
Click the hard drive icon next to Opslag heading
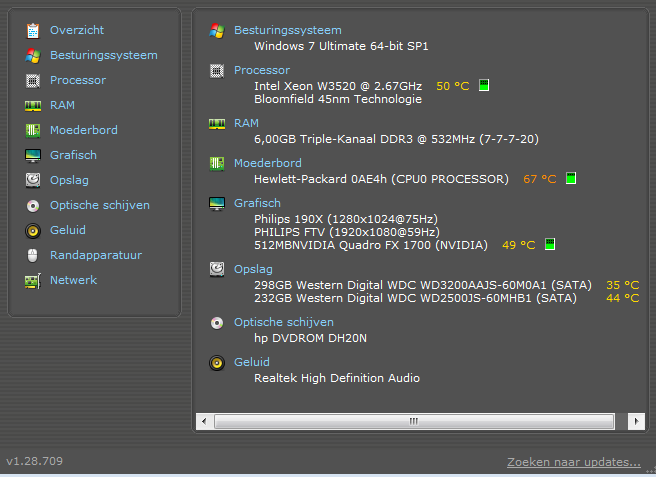coord(217,269)
